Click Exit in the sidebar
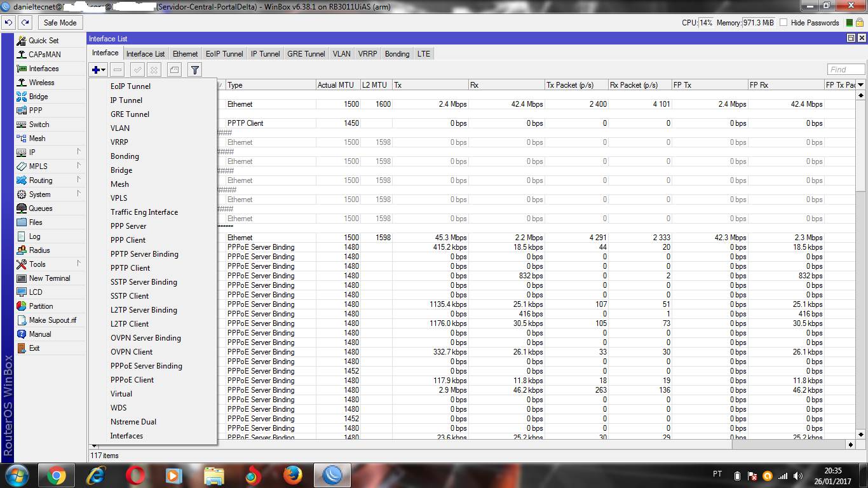The width and height of the screenshot is (868, 488). click(x=50, y=348)
